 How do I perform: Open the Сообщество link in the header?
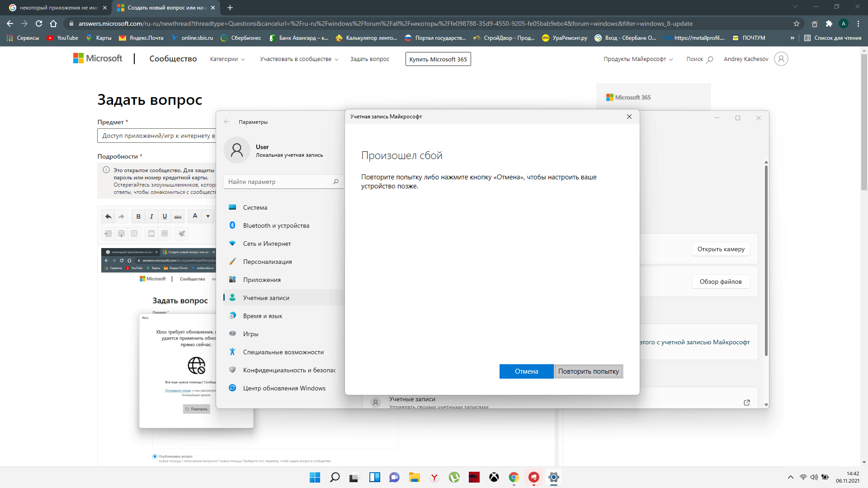tap(173, 59)
